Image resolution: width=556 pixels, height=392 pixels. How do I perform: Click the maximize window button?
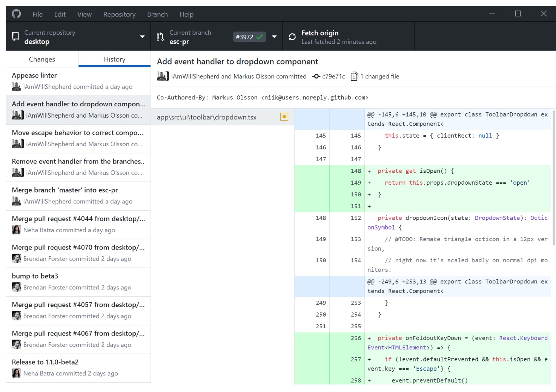tap(518, 14)
